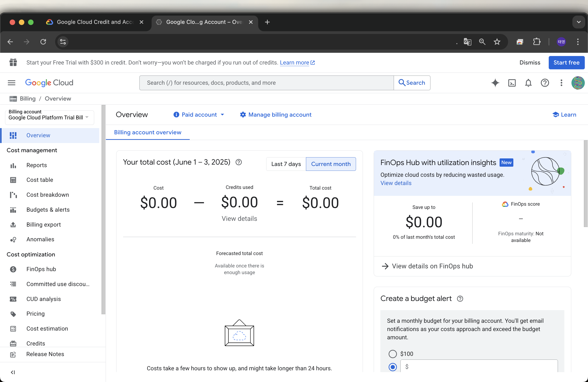Open Chrome tab search chevron
Screen dimensions: 588x382
coord(579,22)
